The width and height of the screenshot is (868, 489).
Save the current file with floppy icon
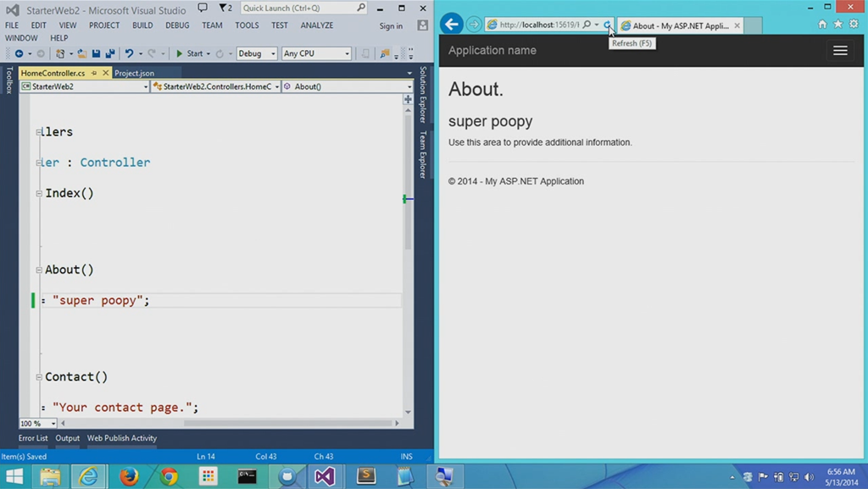tap(96, 53)
